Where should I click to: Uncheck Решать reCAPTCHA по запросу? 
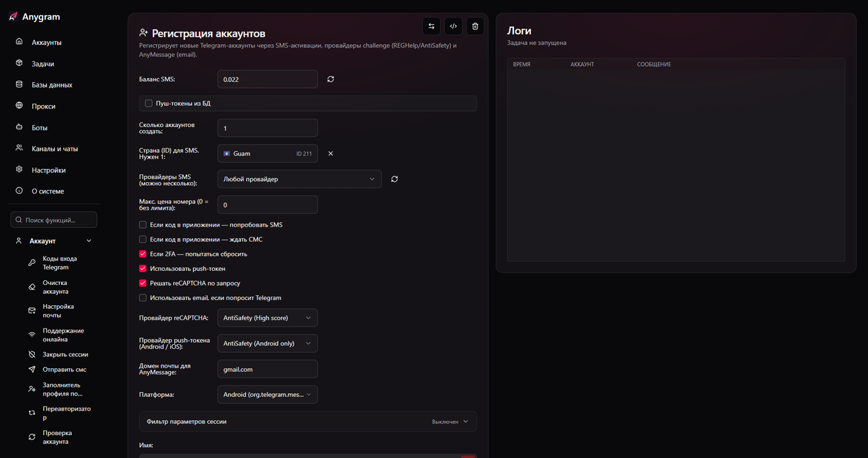click(x=143, y=283)
